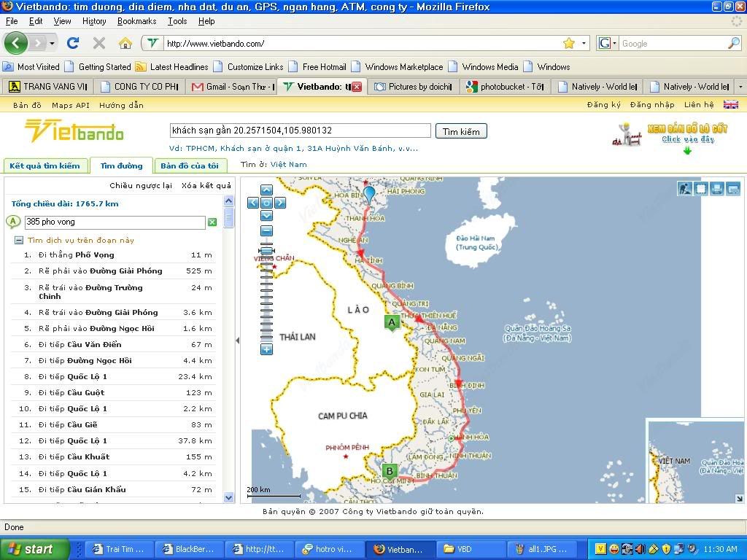
Task: Select direction step 8 Quốc Lộ 1 23.4 km
Action: (113, 377)
